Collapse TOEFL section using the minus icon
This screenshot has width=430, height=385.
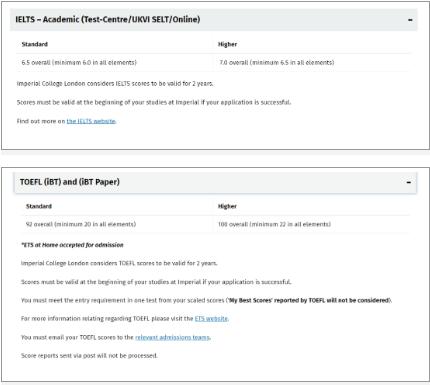tap(409, 182)
